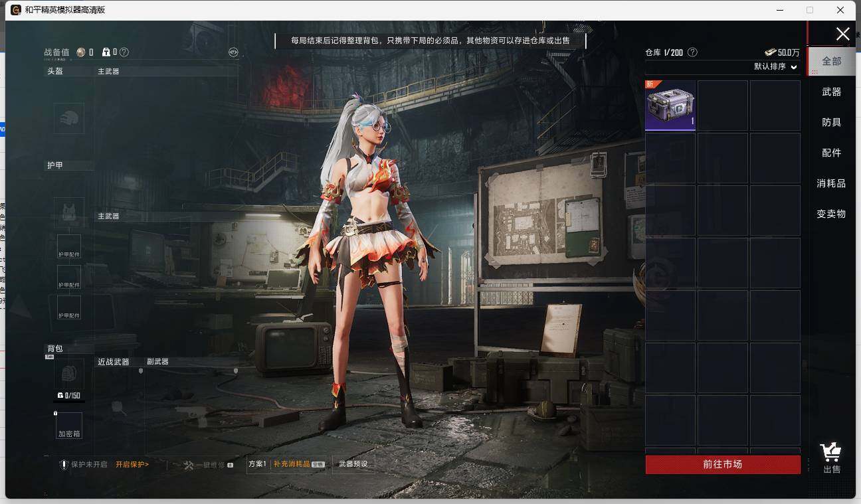Maximize the emulator window

point(810,10)
